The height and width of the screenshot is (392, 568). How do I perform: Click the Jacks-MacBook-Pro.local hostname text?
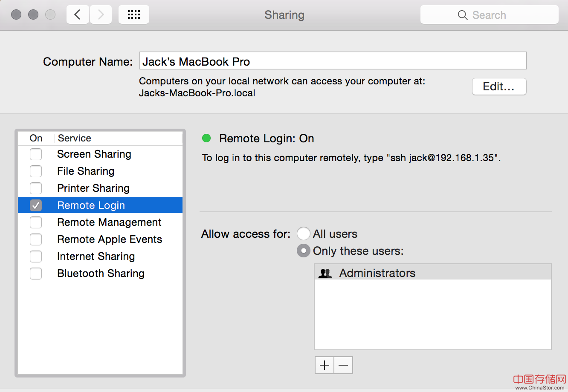(197, 93)
